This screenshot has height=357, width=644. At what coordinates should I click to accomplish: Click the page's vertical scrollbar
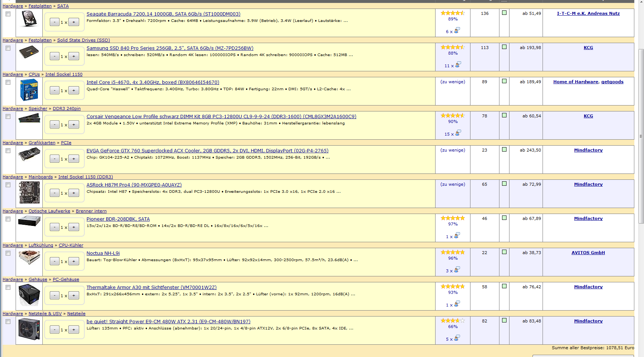641,136
